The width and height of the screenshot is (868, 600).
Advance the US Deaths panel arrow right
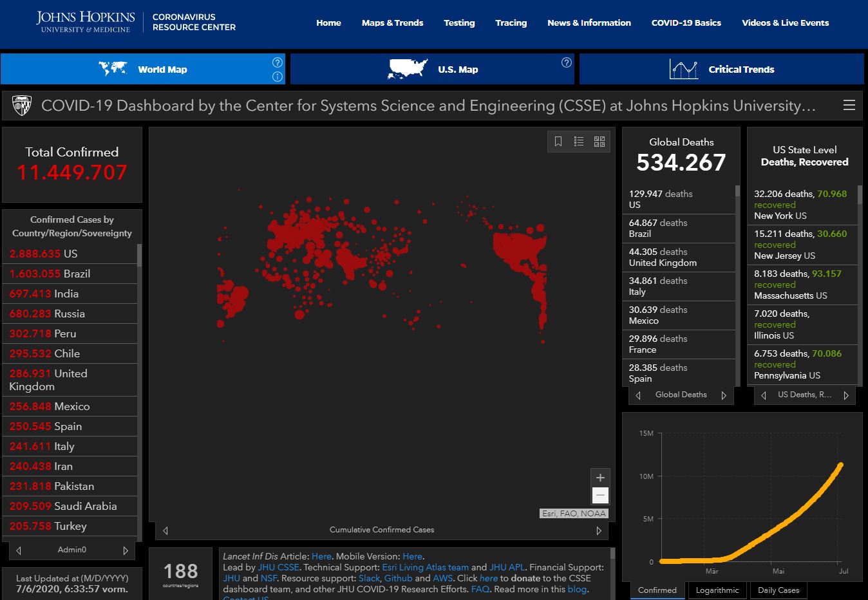pos(846,395)
